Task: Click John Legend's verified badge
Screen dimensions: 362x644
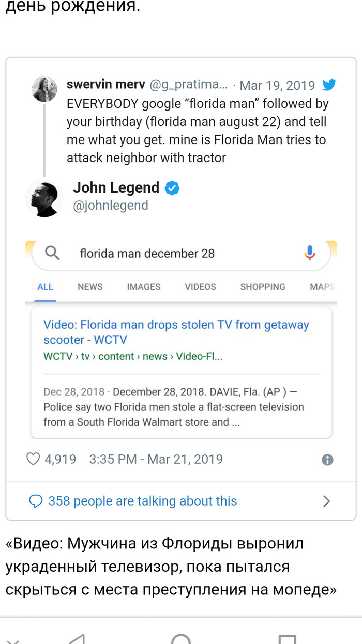Action: tap(172, 189)
